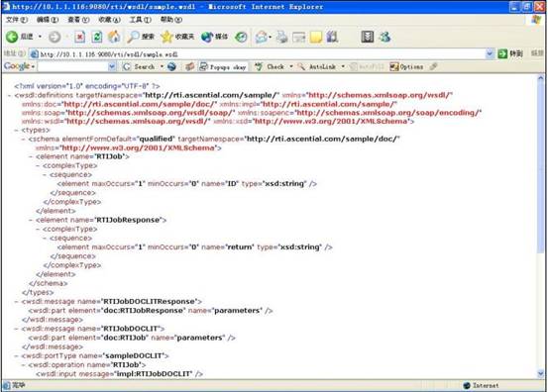The height and width of the screenshot is (392, 548).
Task: Open the Messenger people icon
Action: [384, 37]
